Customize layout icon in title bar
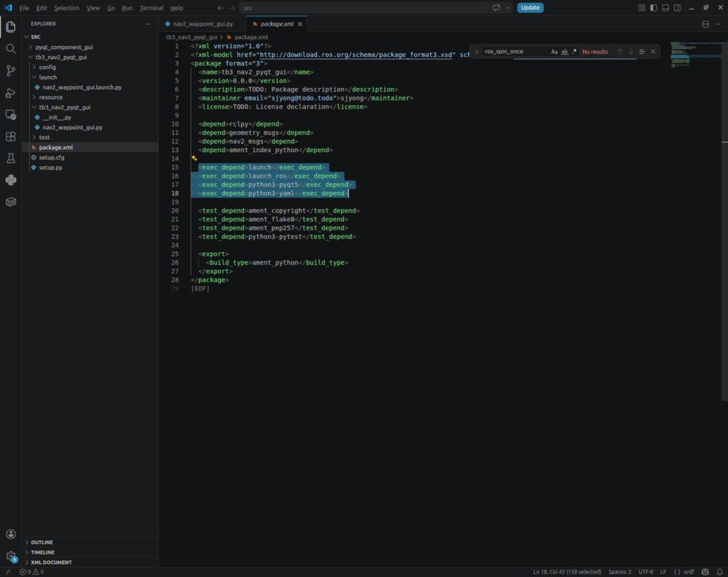 click(641, 8)
